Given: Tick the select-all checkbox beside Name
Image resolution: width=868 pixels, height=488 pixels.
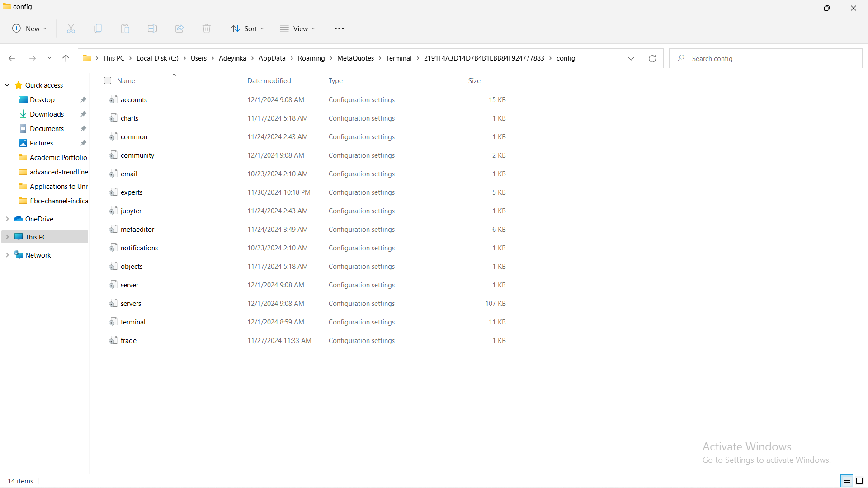Looking at the screenshot, I should [108, 80].
